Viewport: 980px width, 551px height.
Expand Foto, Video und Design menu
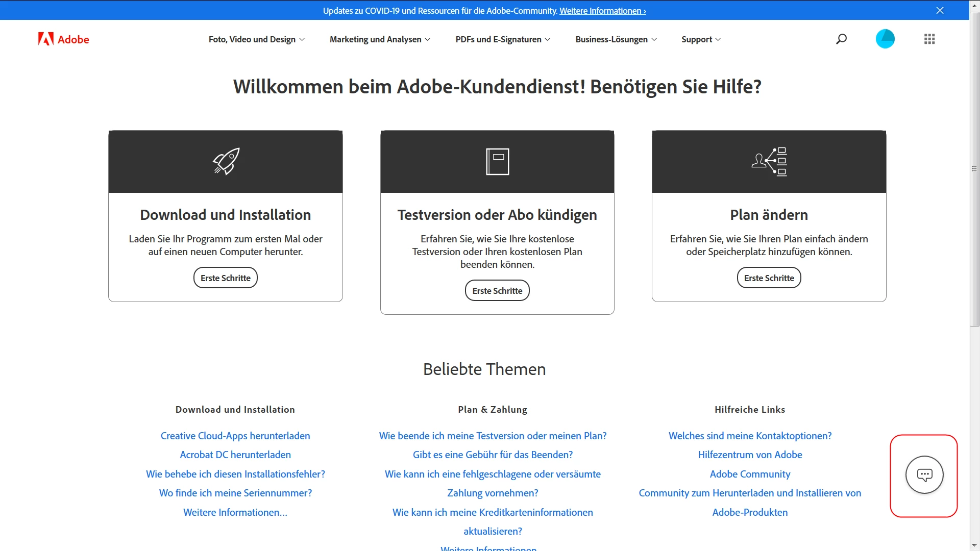point(256,39)
